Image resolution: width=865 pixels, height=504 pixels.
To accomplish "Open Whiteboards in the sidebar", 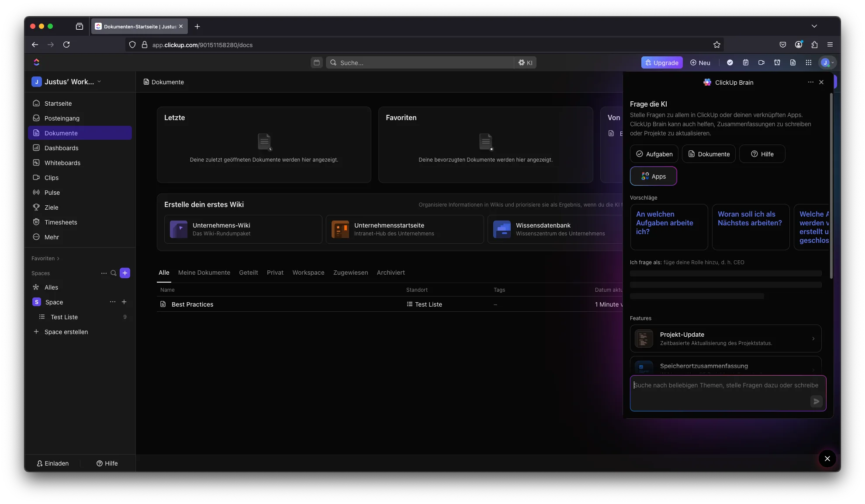I will click(80, 163).
